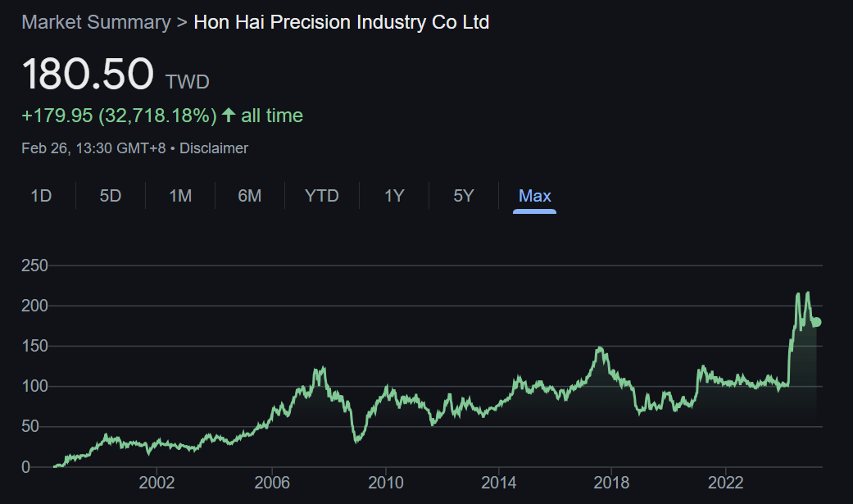View the 1Y price chart

coord(394,196)
